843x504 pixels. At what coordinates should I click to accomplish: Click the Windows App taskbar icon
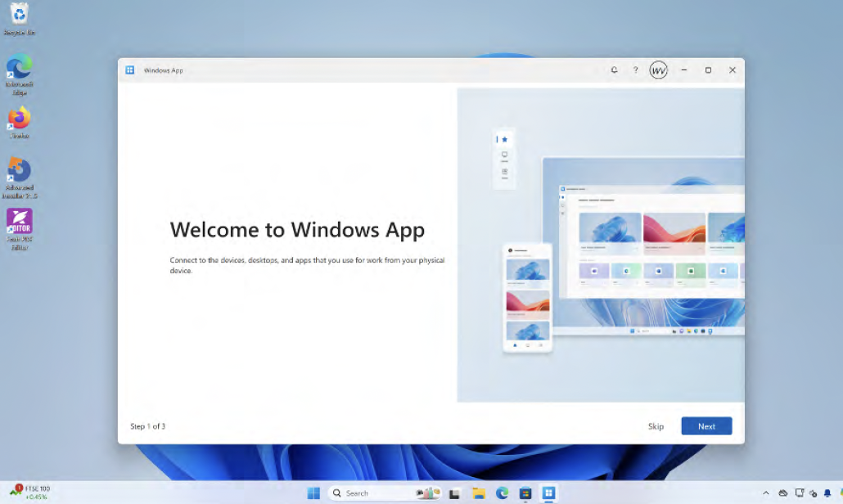click(548, 493)
